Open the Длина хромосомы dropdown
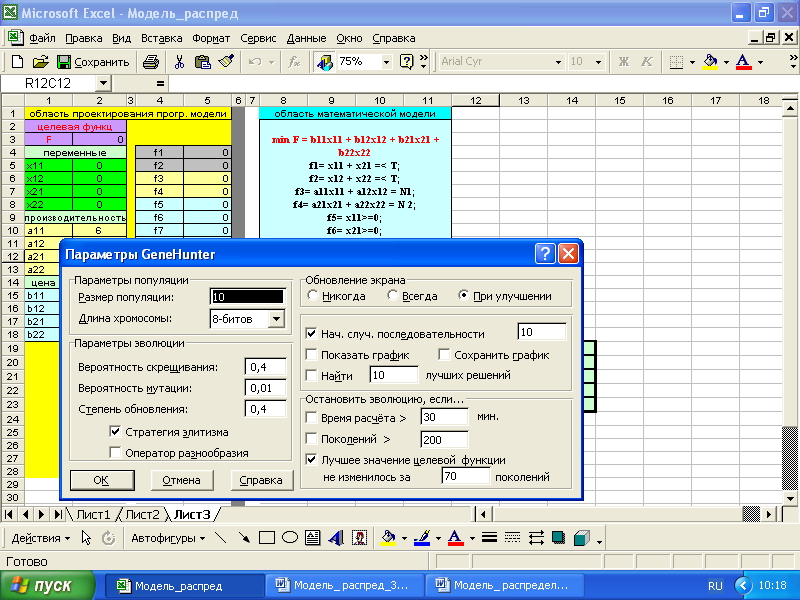Screen dimensions: 800x600 [276, 319]
